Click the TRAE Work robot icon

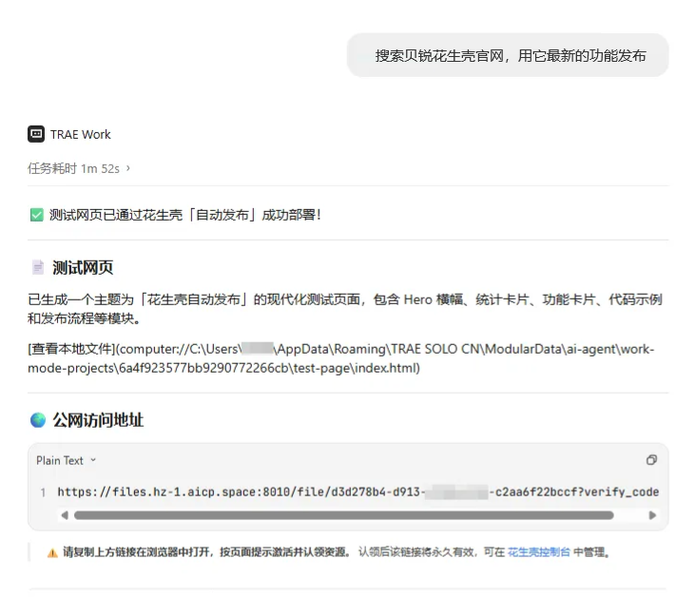click(x=36, y=134)
